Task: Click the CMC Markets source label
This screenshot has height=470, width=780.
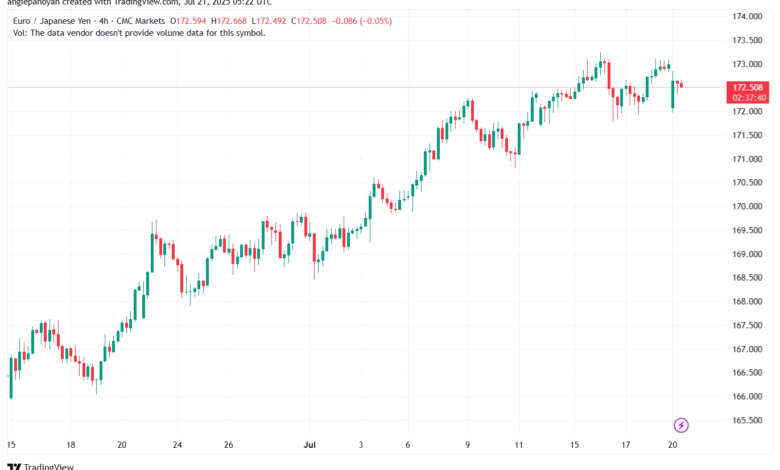Action: click(140, 21)
